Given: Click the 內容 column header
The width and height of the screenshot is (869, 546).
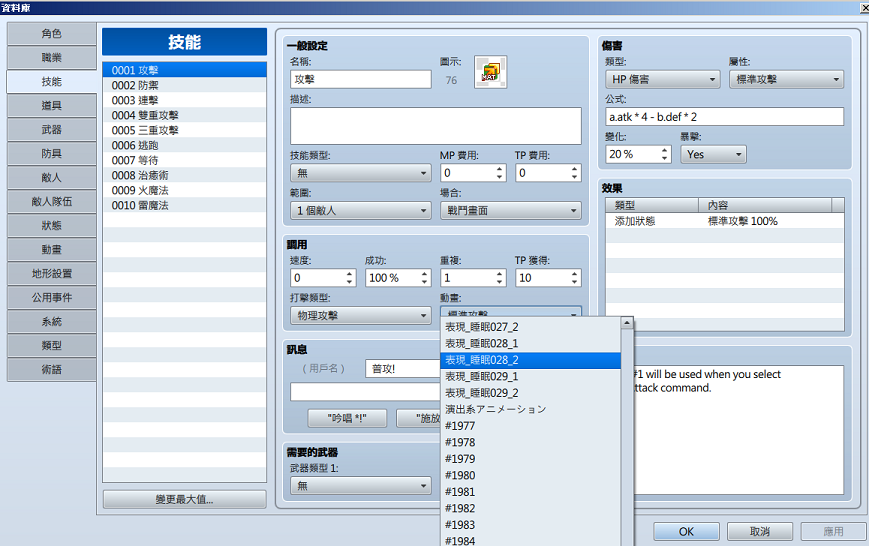Looking at the screenshot, I should tap(765, 205).
